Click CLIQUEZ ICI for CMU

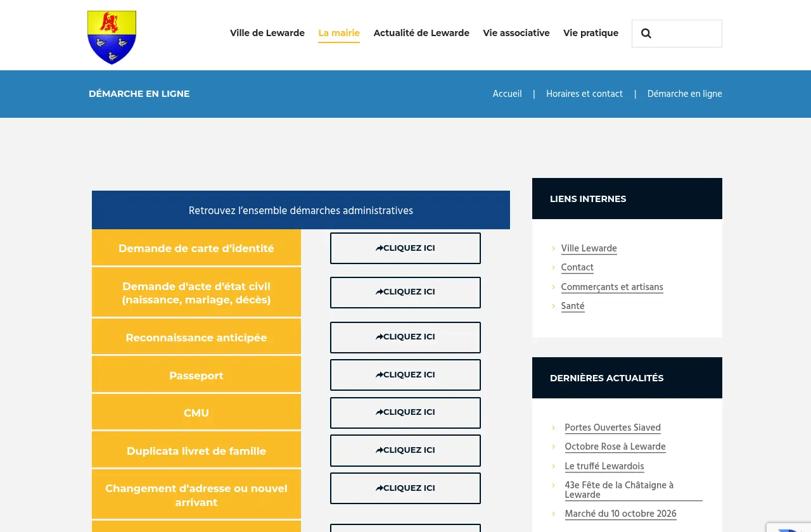click(405, 413)
